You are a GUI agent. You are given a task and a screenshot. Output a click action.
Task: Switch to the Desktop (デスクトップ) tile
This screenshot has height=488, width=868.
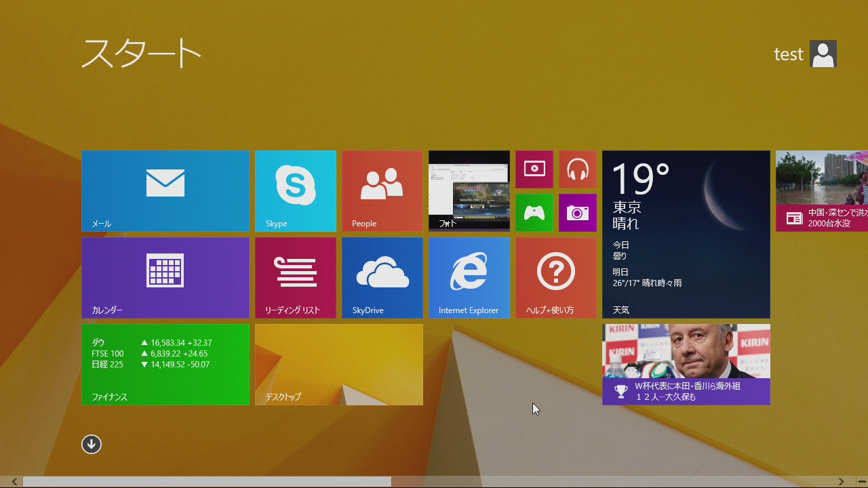click(339, 365)
